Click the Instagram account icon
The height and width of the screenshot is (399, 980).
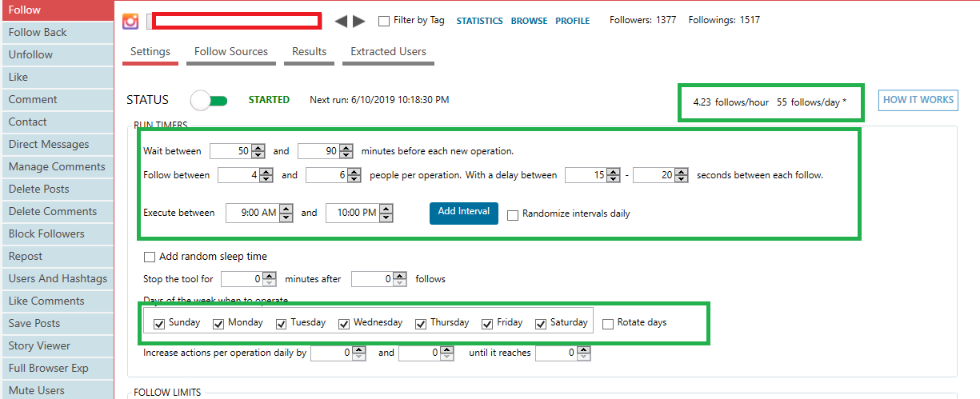pyautogui.click(x=130, y=21)
